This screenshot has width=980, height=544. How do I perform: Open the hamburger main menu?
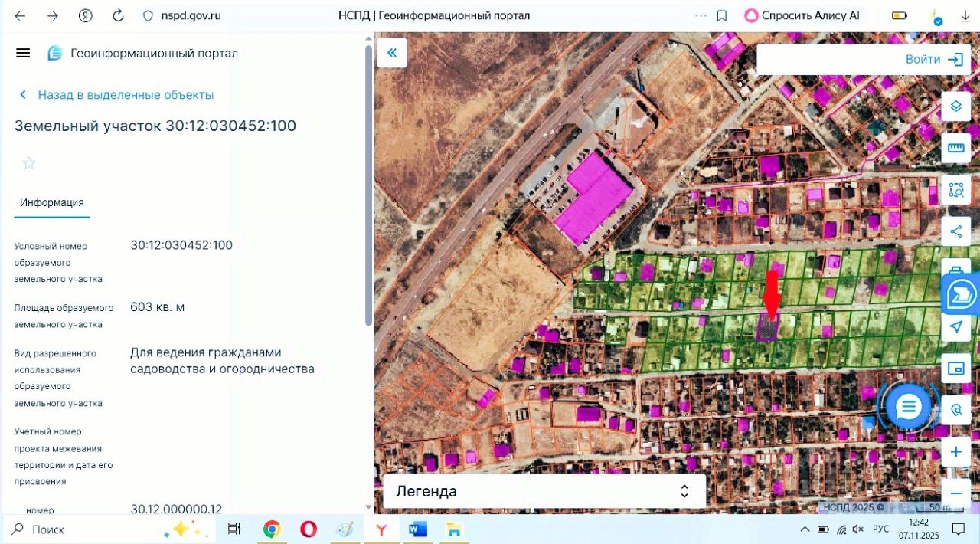pyautogui.click(x=23, y=53)
